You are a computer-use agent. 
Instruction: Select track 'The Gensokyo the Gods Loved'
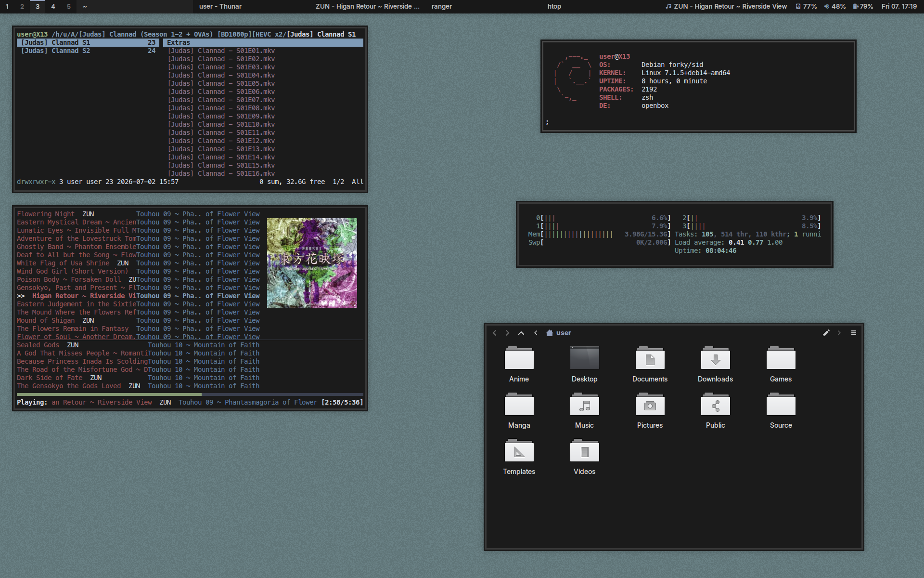click(x=138, y=386)
